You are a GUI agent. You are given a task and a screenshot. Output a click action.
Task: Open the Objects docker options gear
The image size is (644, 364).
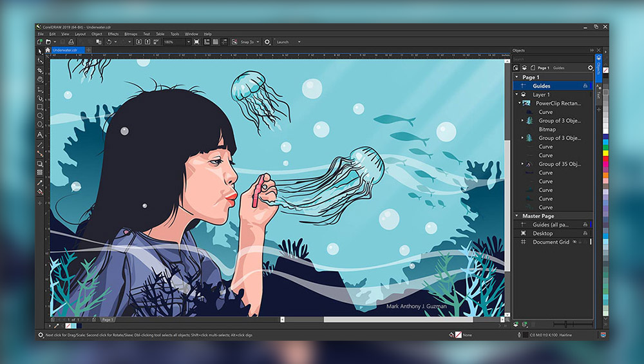(x=591, y=68)
